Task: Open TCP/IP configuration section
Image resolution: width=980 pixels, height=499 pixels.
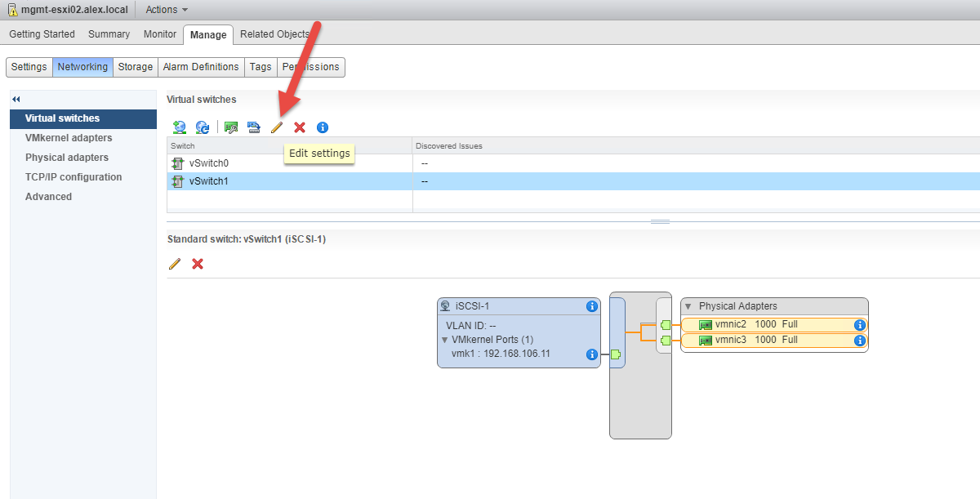Action: [73, 177]
